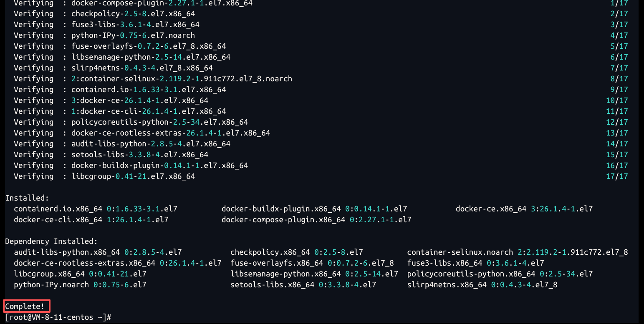Click the 12/17 progress counter
The height and width of the screenshot is (324, 644).
click(x=617, y=122)
